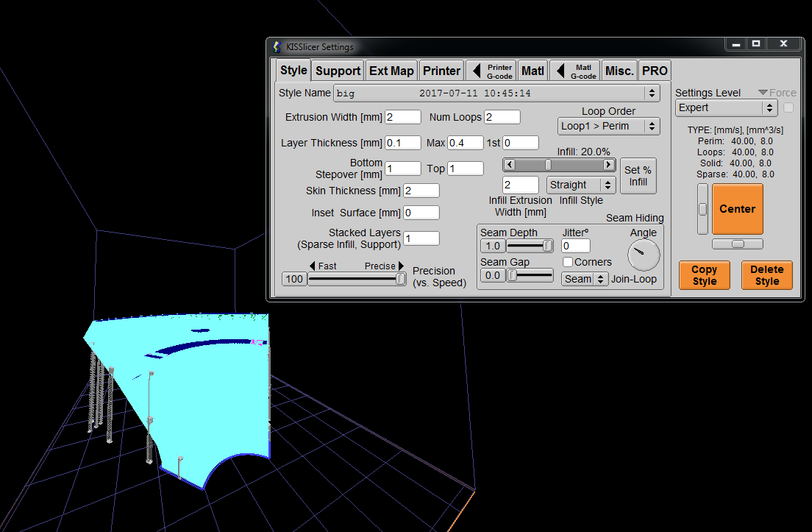Image resolution: width=812 pixels, height=532 pixels.
Task: Click the Seam Gap slider handle
Action: [x=512, y=276]
